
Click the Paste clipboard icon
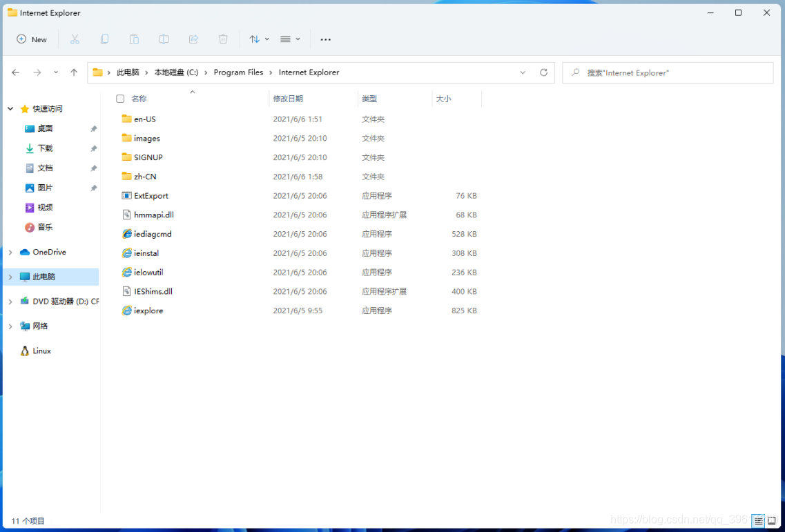pyautogui.click(x=134, y=39)
